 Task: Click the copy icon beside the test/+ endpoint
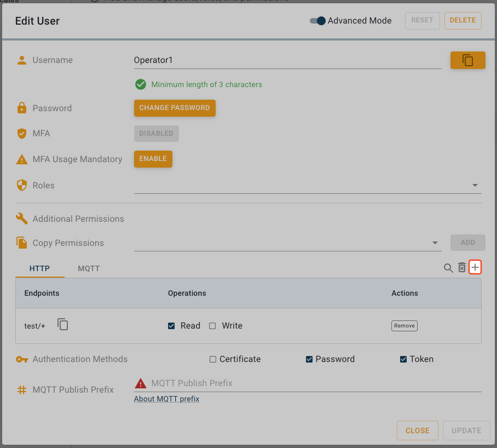(x=62, y=324)
